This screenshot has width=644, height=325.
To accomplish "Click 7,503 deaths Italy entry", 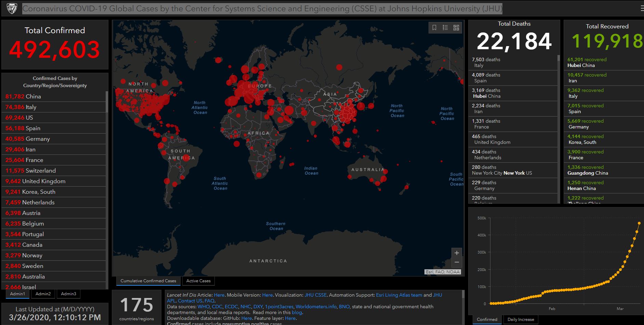I will (512, 62).
